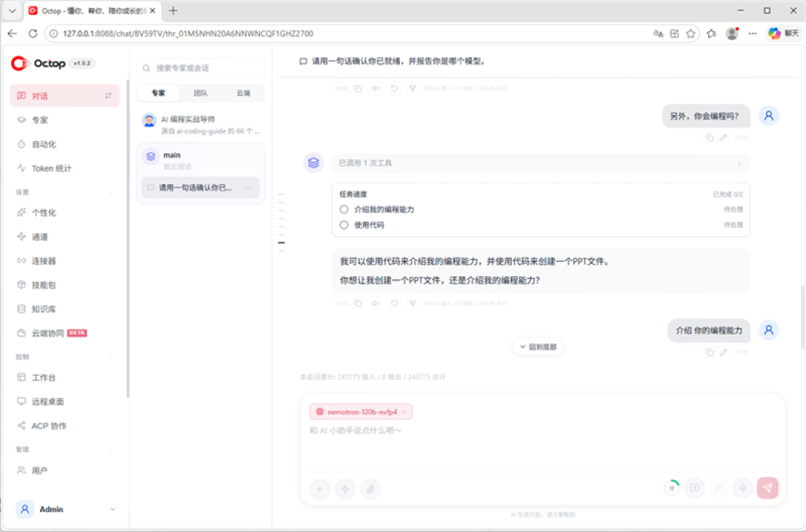Viewport: 806px width, 532px height.
Task: Open the 对话 item in sidebar
Action: (65, 96)
